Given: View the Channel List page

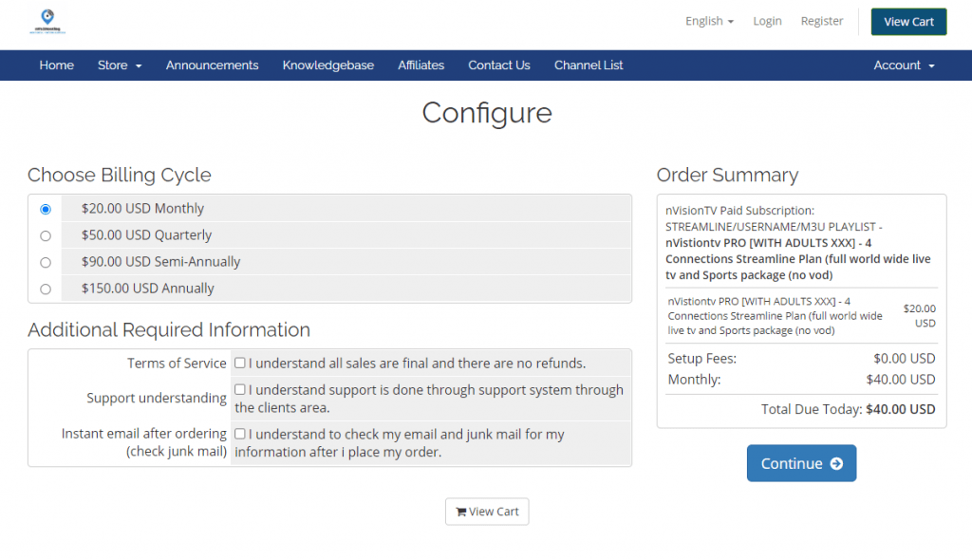Looking at the screenshot, I should (589, 65).
